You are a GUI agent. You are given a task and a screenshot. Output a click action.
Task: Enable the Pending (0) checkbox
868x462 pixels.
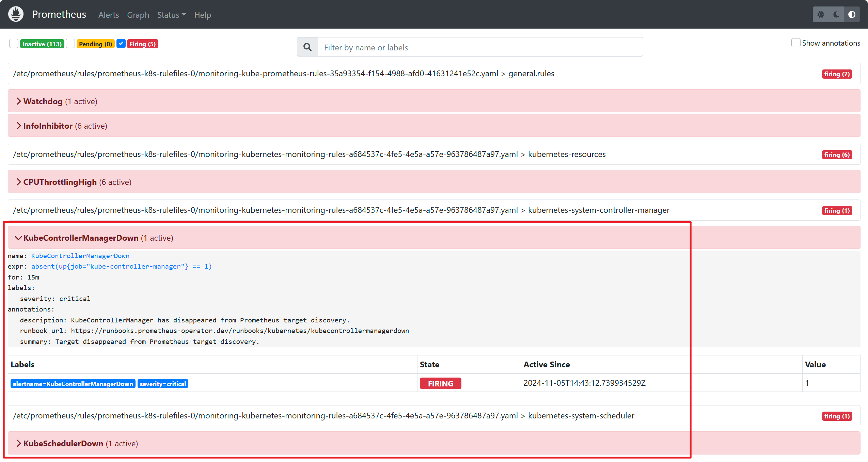tap(70, 44)
